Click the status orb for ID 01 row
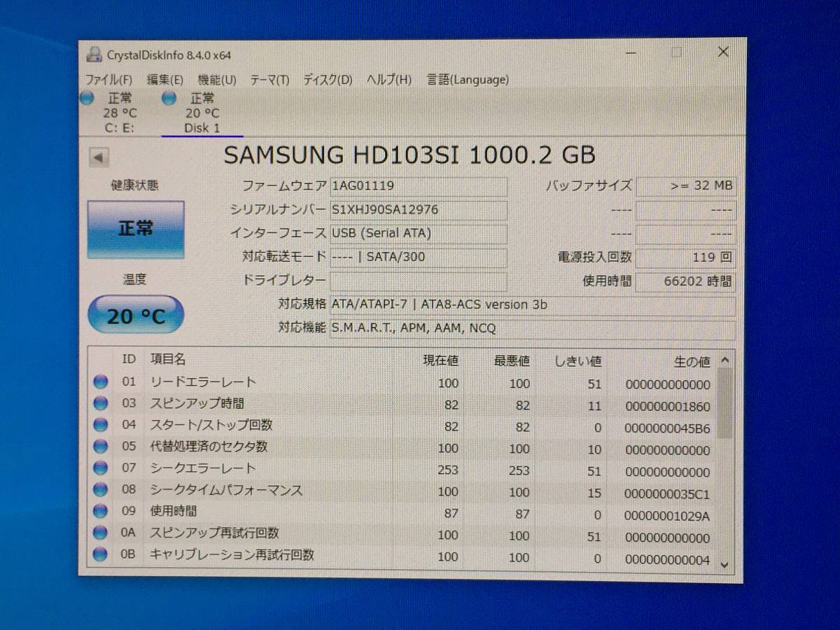Screen dimensions: 840x630 [x=101, y=382]
